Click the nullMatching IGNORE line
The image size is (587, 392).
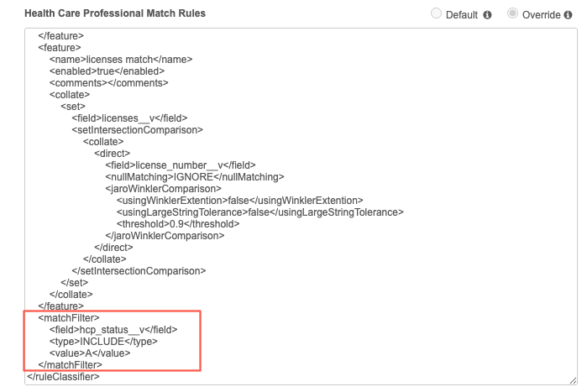(195, 177)
